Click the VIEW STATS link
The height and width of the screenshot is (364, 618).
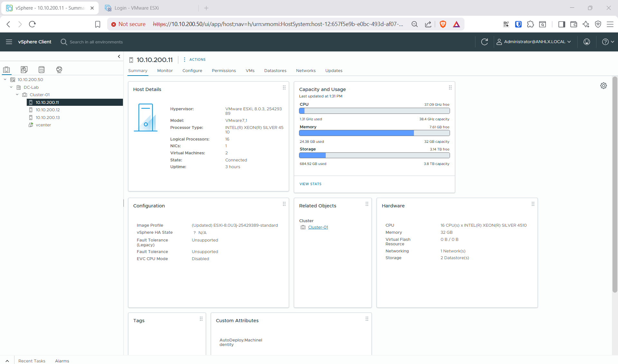pos(310,184)
